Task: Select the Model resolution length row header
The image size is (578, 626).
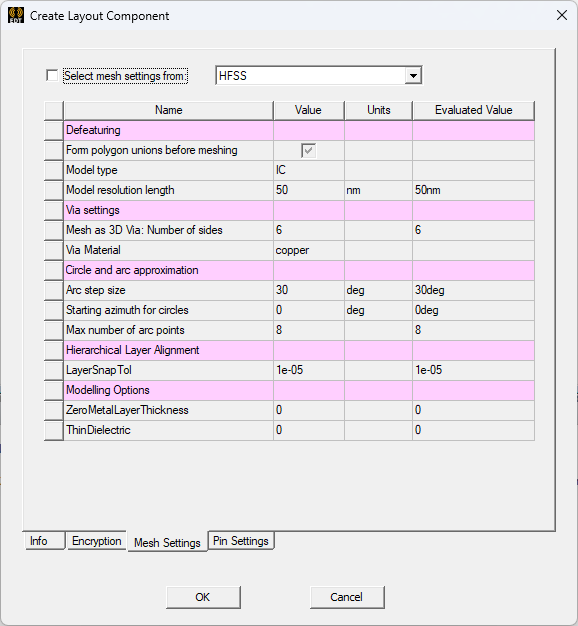Action: click(x=54, y=190)
